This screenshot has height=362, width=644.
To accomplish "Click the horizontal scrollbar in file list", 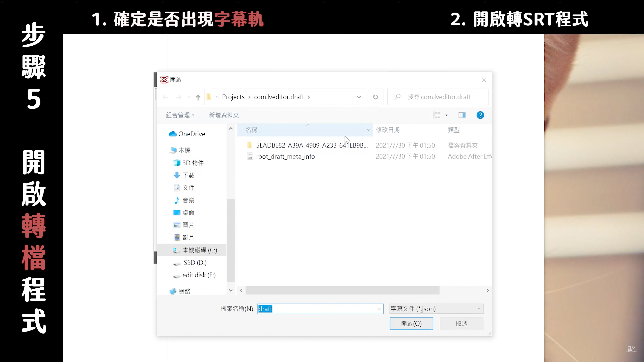I will pos(342,290).
